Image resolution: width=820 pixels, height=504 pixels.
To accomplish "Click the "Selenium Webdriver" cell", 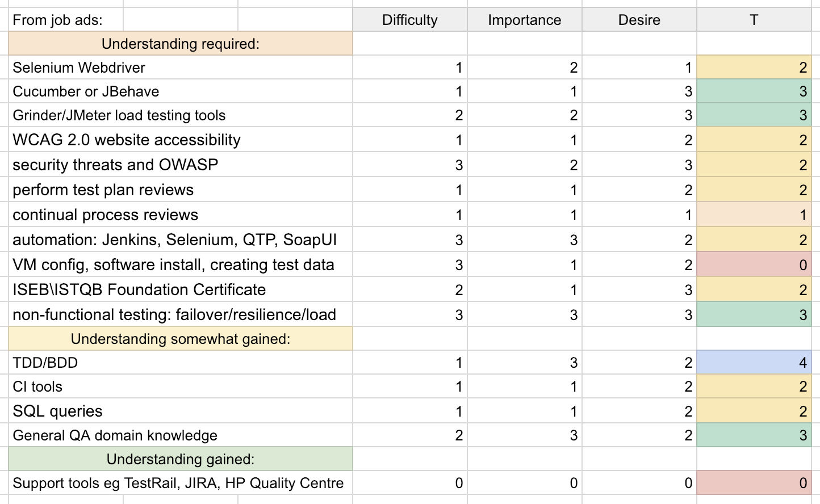I will coord(79,68).
